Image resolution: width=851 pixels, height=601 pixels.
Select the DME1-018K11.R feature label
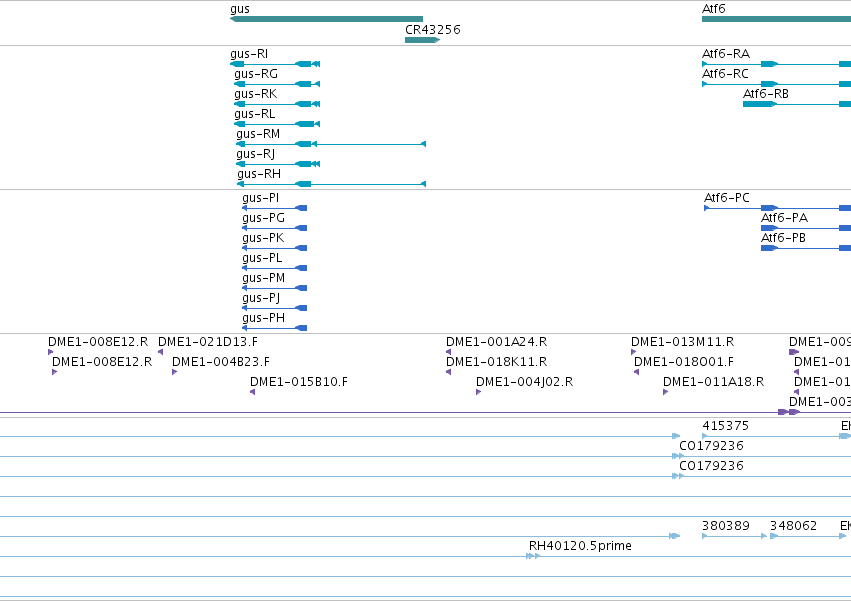[497, 362]
